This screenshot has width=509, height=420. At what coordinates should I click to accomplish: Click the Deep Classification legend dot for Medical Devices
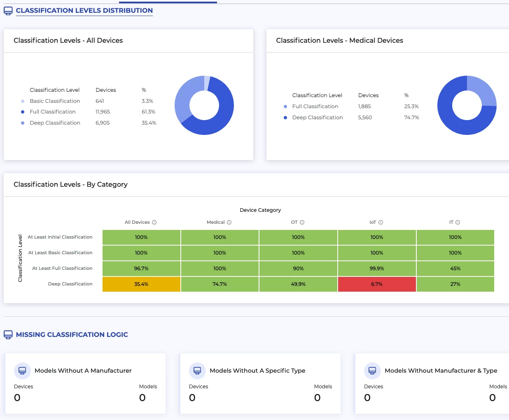point(285,118)
